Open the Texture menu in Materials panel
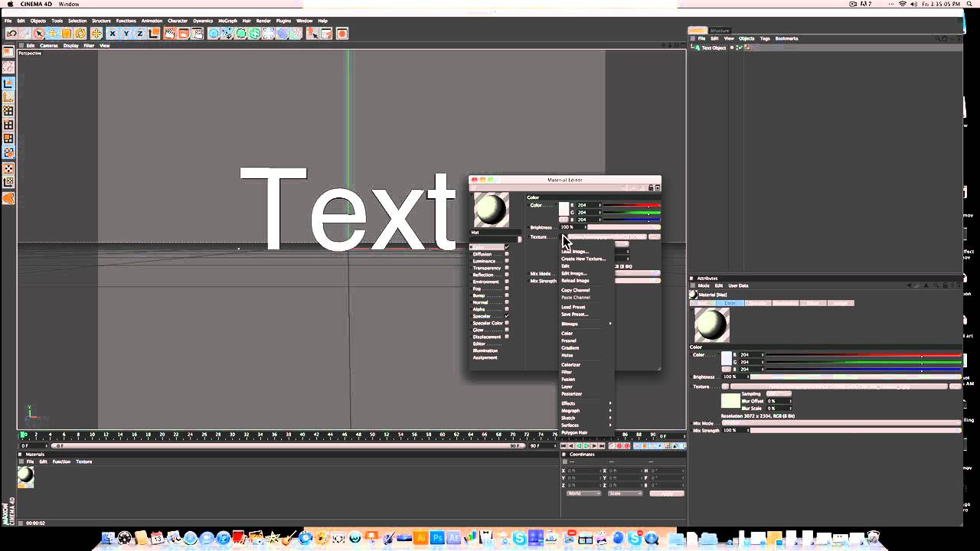Image resolution: width=980 pixels, height=551 pixels. 83,461
